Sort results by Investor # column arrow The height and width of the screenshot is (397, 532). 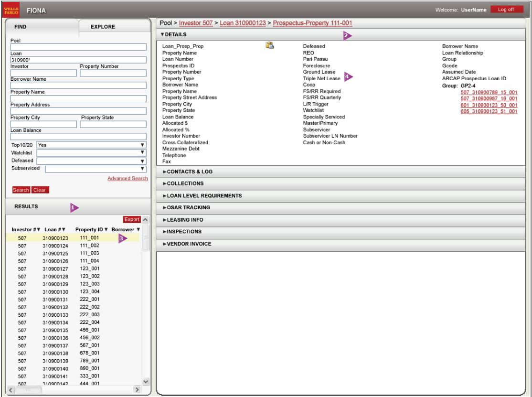point(39,230)
